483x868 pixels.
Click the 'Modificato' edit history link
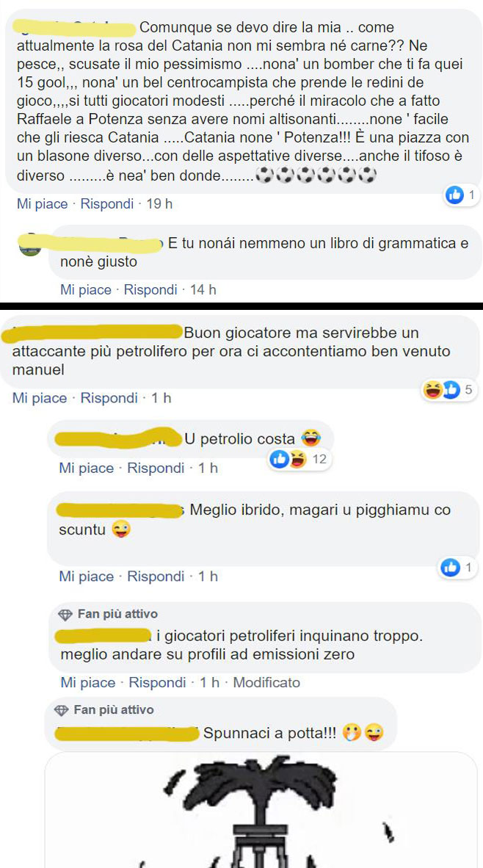click(266, 682)
